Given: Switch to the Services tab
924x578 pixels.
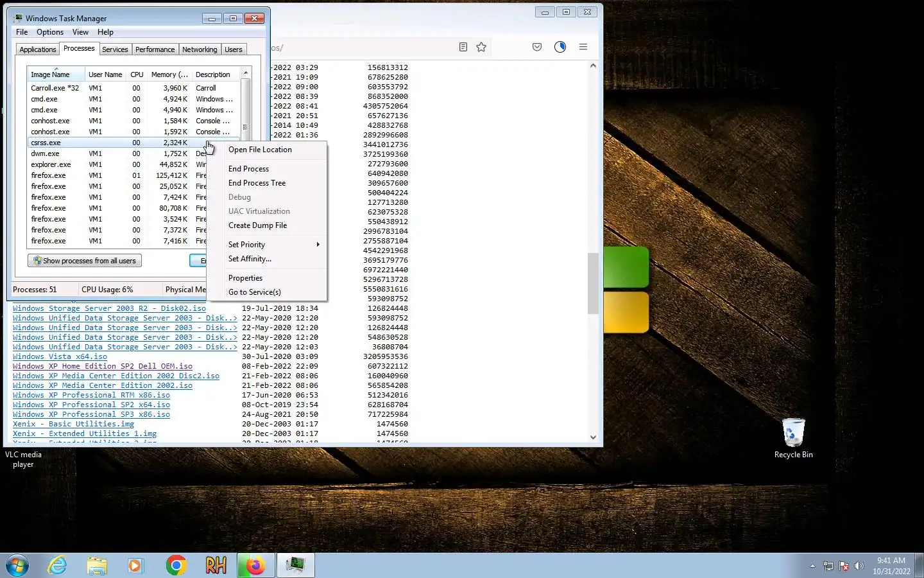Looking at the screenshot, I should (x=115, y=49).
